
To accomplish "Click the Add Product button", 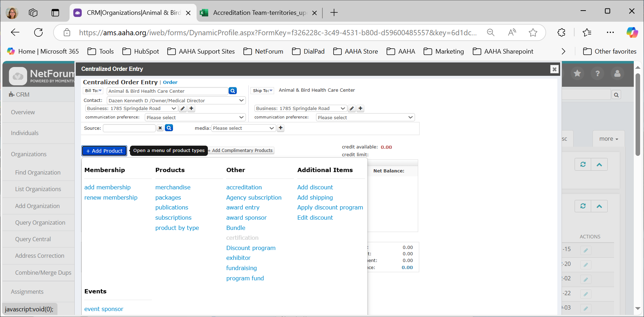I will pos(104,151).
